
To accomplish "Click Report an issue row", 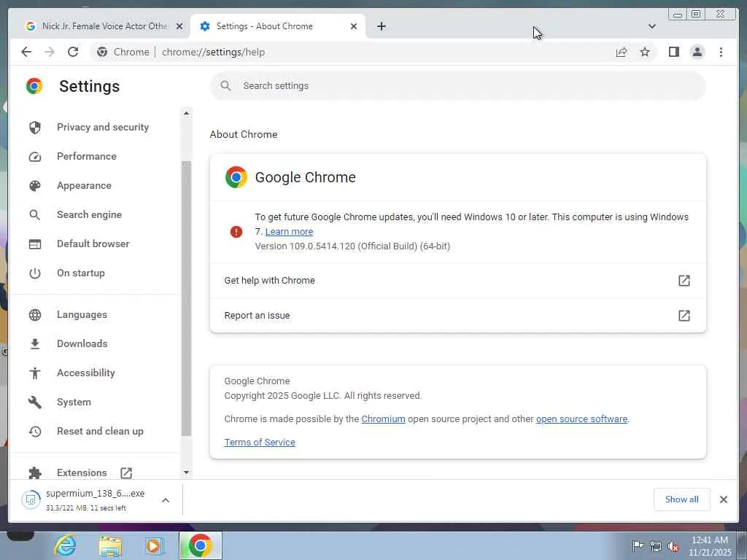I will click(x=458, y=315).
